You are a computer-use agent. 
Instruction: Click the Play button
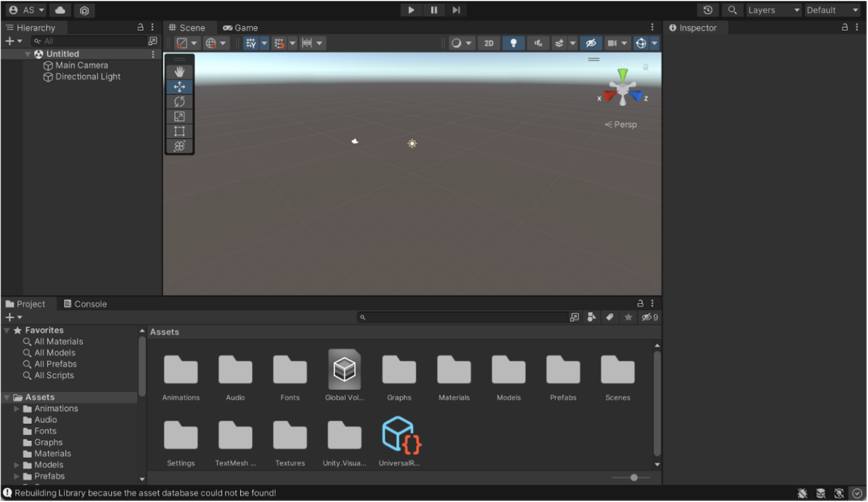(x=411, y=10)
